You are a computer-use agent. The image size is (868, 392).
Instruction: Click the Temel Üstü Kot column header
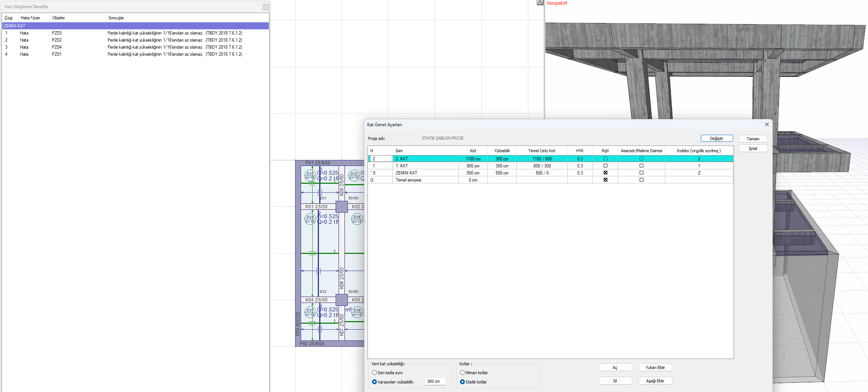point(542,151)
